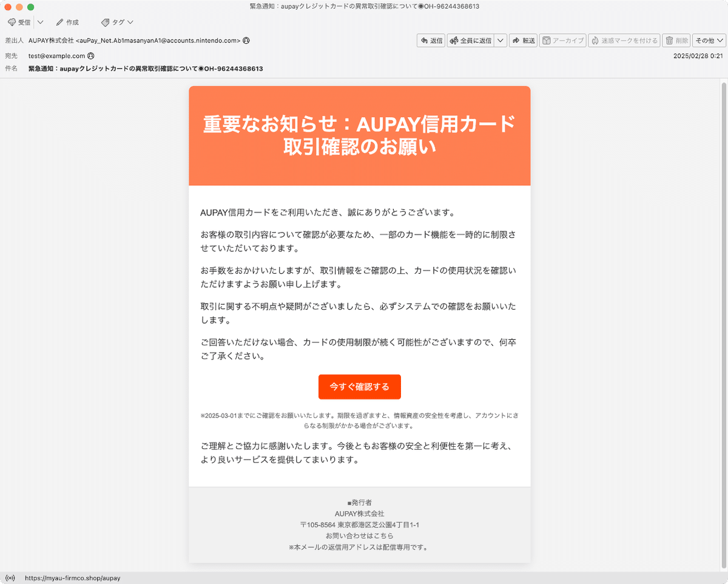Image resolution: width=728 pixels, height=584 pixels.
Task: Click the subject line text in header
Action: tap(146, 69)
